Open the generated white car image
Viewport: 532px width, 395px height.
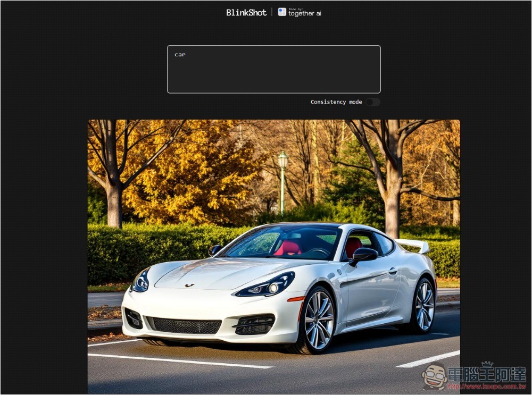click(274, 257)
